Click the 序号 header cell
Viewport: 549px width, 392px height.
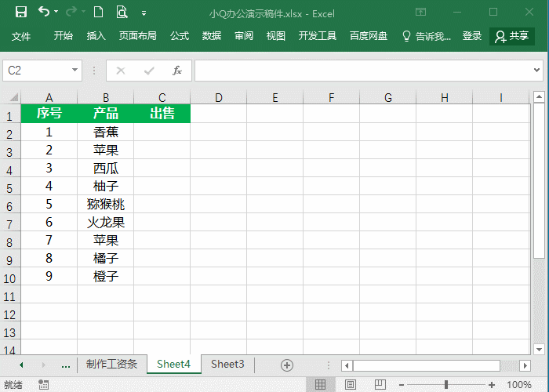pyautogui.click(x=49, y=114)
